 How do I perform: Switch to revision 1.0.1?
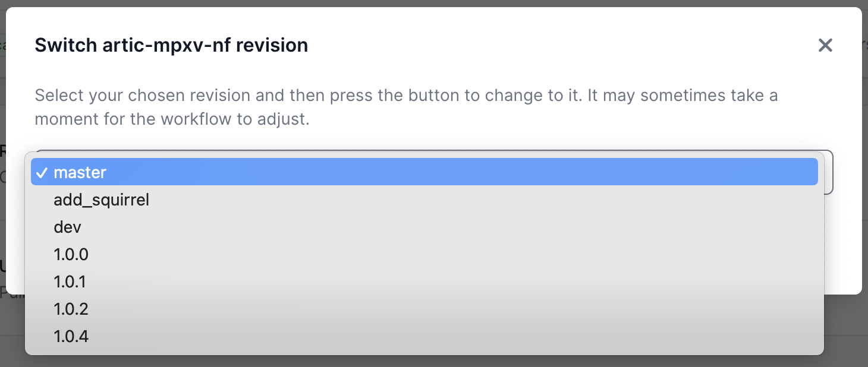coord(70,282)
